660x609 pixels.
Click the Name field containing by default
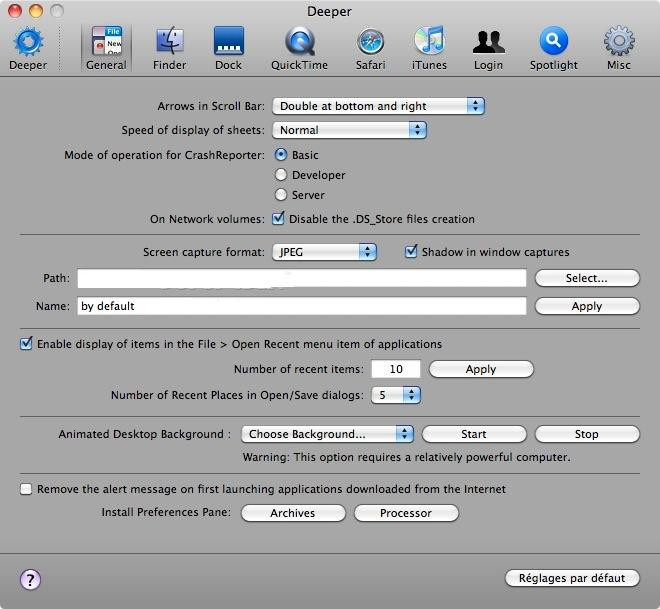302,306
